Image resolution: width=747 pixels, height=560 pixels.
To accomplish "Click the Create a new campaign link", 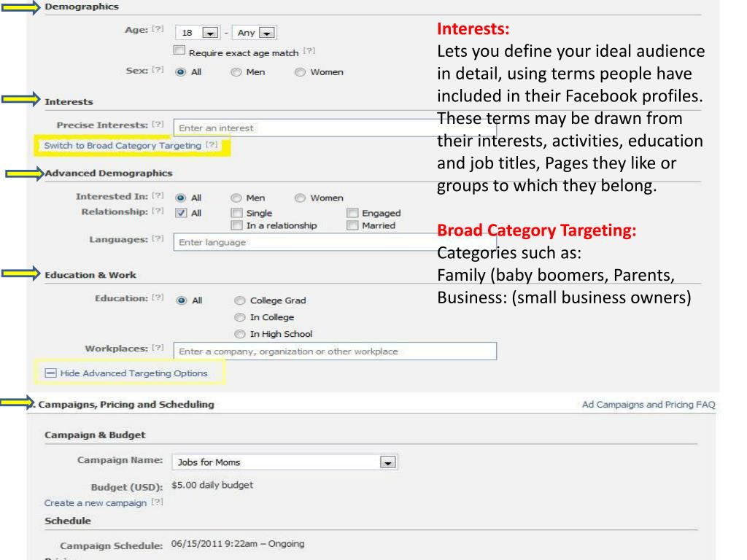I will [x=96, y=503].
